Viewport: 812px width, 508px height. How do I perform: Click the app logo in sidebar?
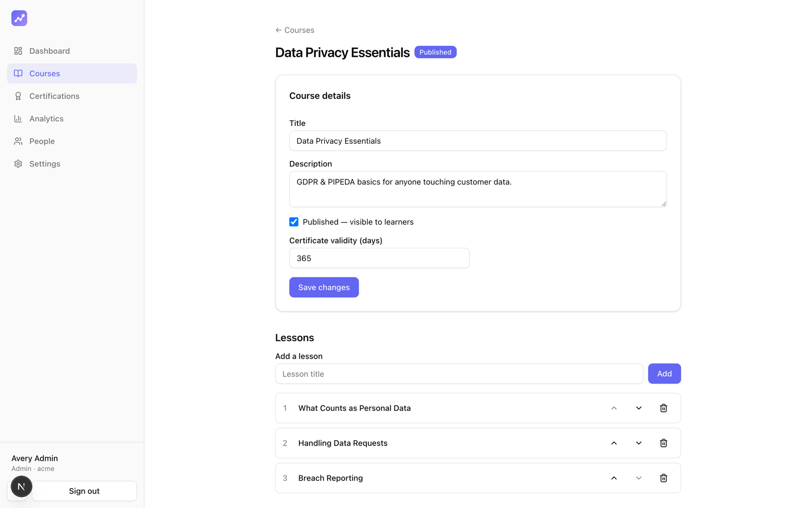19,18
